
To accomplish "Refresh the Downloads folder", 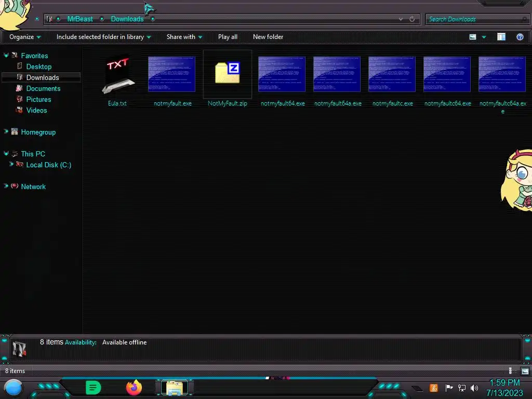I will coord(412,19).
